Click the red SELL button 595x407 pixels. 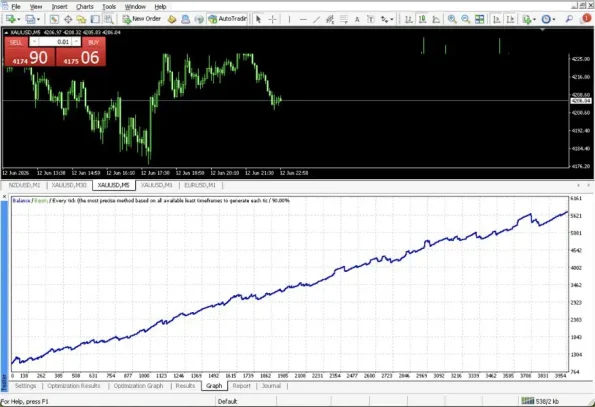point(16,42)
